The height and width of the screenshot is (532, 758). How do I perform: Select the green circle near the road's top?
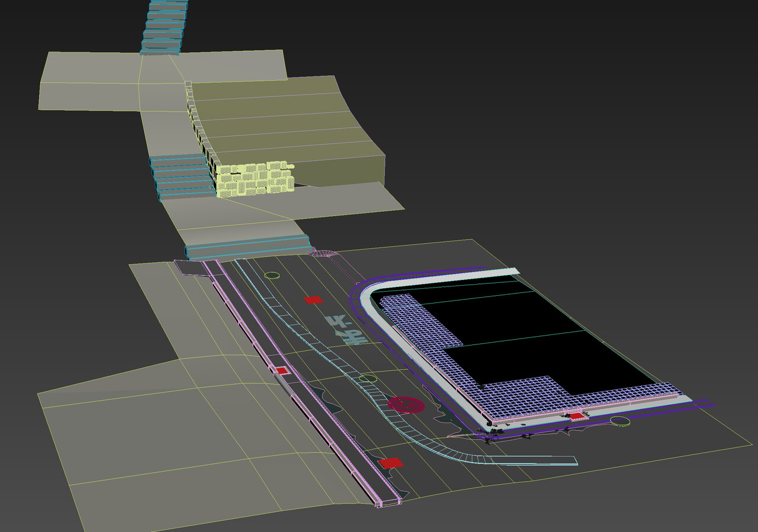pos(272,275)
